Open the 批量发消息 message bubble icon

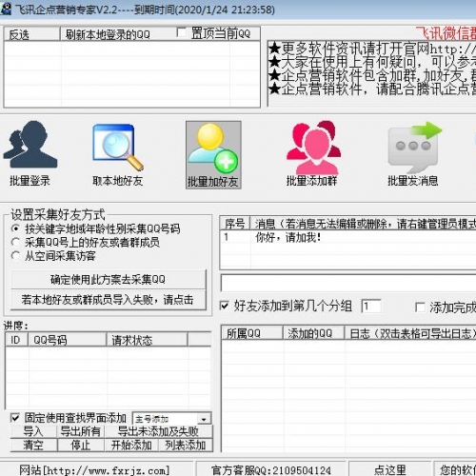(413, 154)
